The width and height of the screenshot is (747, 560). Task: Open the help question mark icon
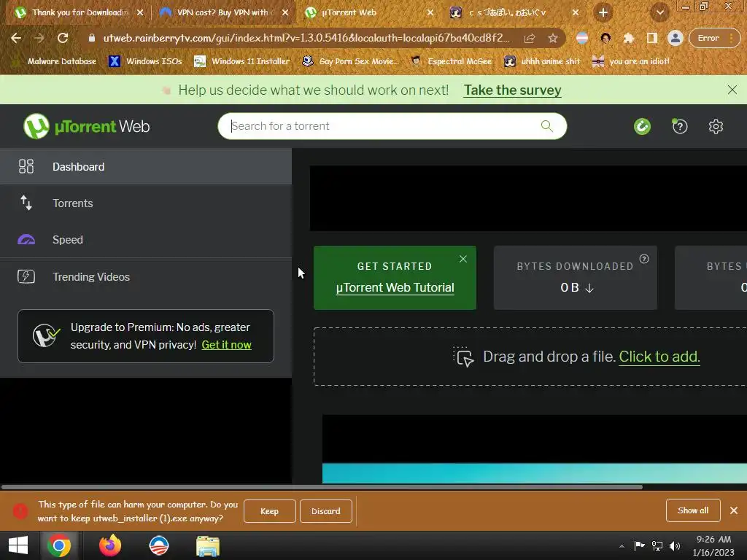pos(680,126)
